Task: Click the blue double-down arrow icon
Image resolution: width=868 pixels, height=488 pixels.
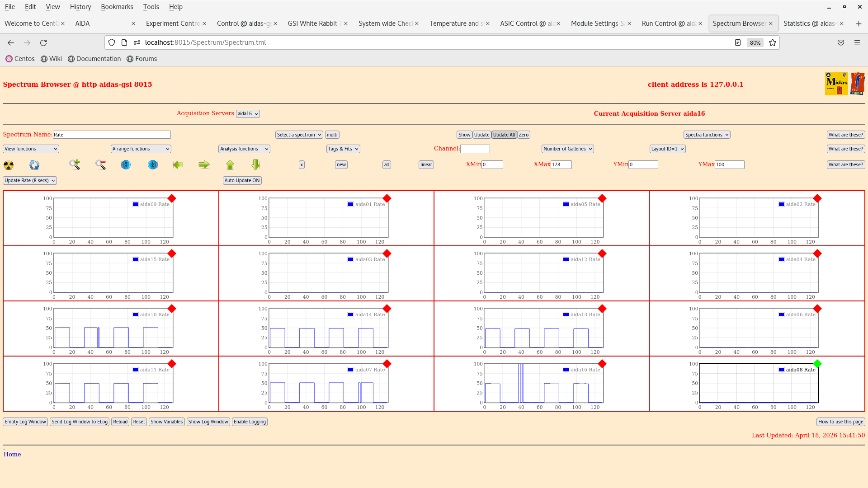Action: click(126, 165)
